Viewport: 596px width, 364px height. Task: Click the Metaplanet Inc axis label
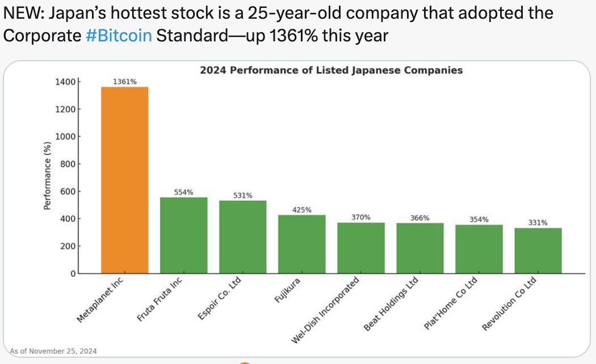pos(100,300)
